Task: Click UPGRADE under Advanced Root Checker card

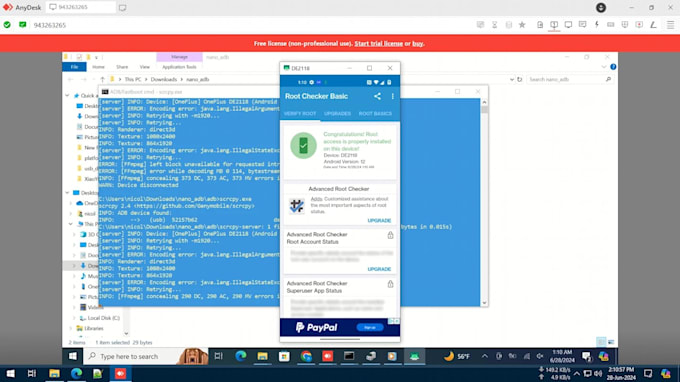Action: tap(379, 221)
